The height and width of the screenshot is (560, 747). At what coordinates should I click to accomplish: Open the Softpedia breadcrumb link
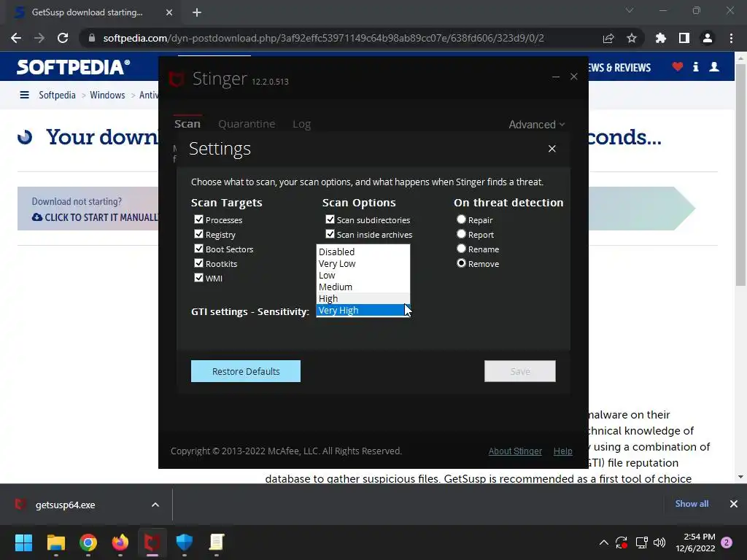tap(57, 96)
